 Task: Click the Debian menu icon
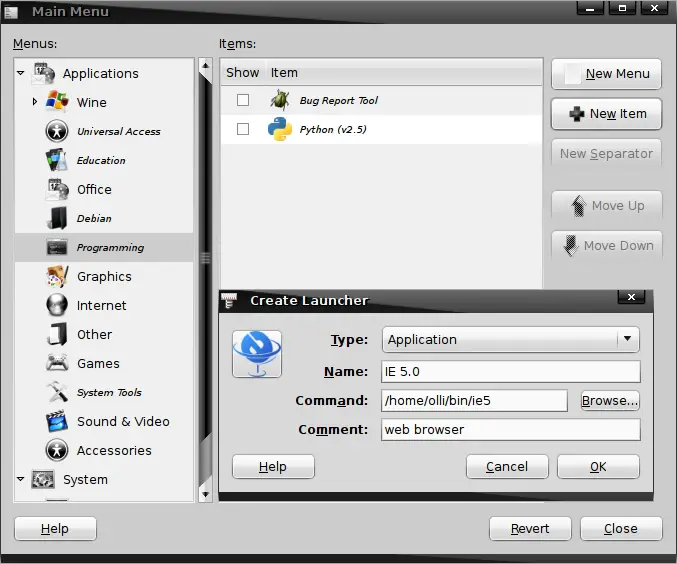pyautogui.click(x=57, y=218)
